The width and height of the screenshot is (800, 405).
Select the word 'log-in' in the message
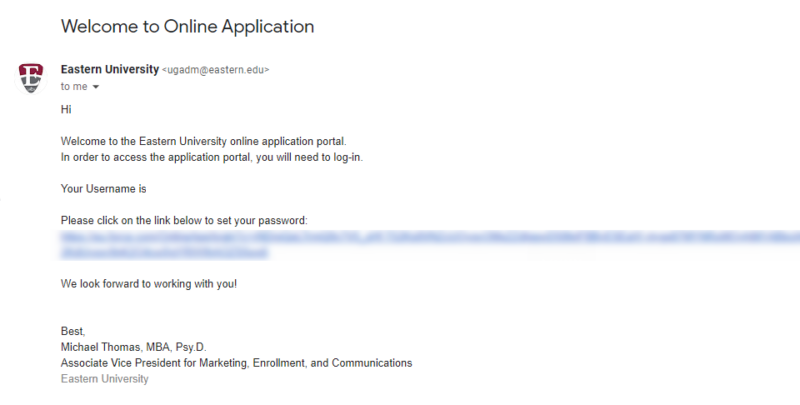[343, 157]
